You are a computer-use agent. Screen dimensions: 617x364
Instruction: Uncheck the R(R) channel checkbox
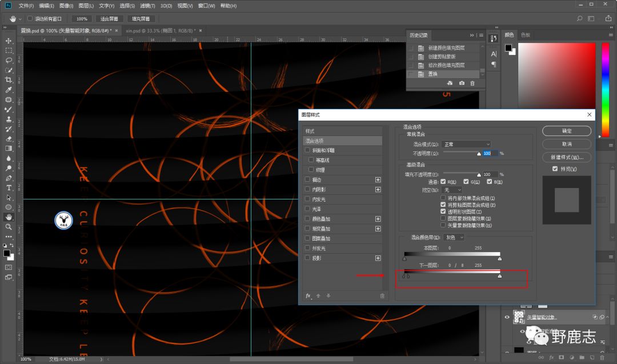click(x=443, y=181)
